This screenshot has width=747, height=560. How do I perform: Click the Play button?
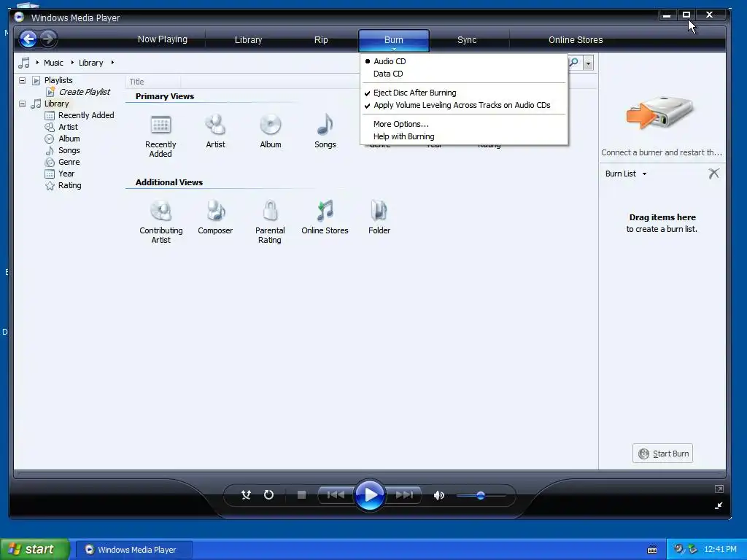point(369,495)
